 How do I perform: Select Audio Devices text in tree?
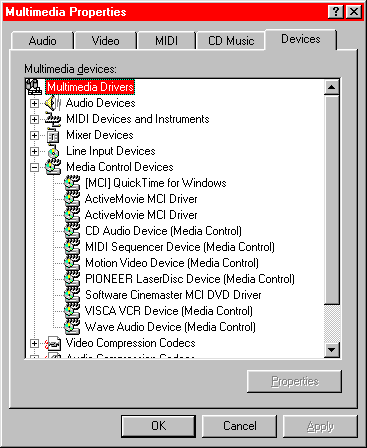point(100,103)
